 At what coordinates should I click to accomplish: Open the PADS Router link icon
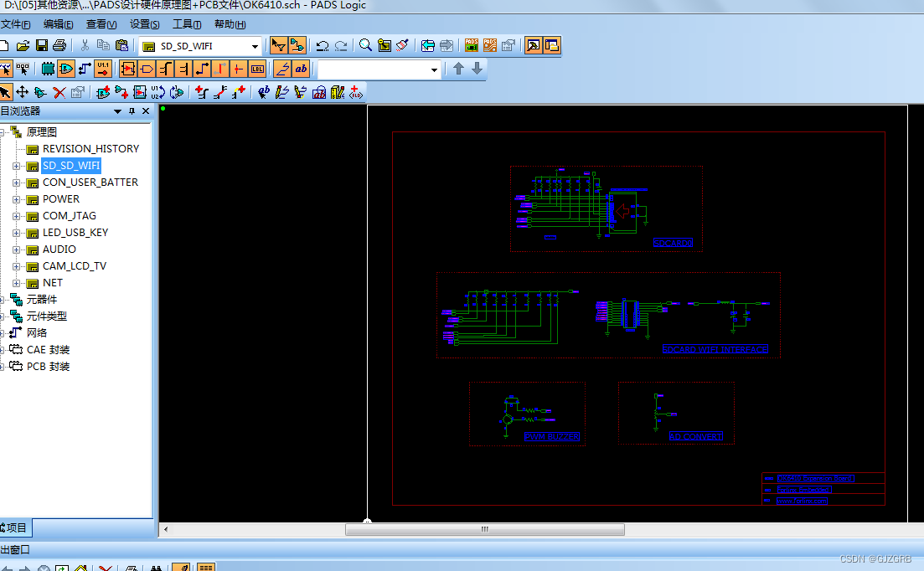[490, 45]
